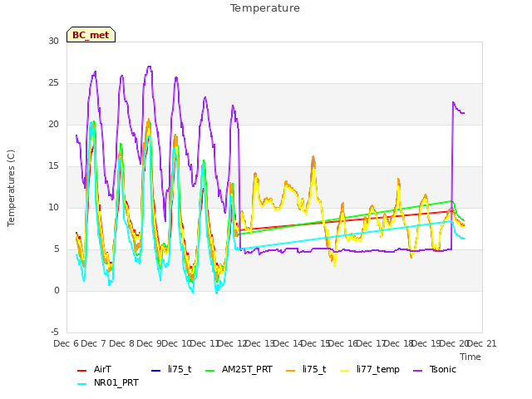Click the Dec 13 x-axis tick label
The image size is (532, 399).
259,343
